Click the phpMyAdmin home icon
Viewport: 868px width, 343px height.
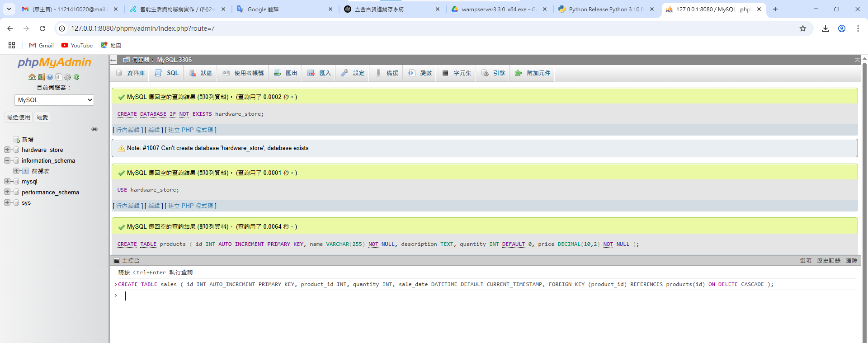click(x=32, y=77)
